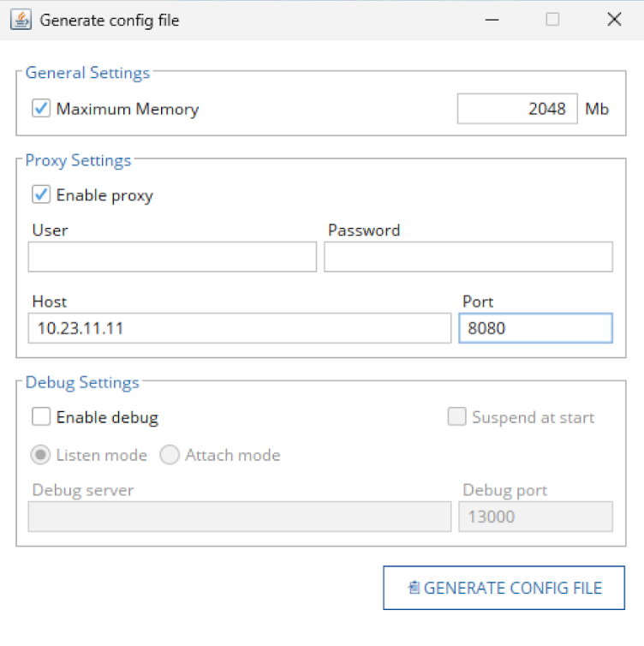Click the Mb unit label
The image size is (644, 646).
[597, 109]
